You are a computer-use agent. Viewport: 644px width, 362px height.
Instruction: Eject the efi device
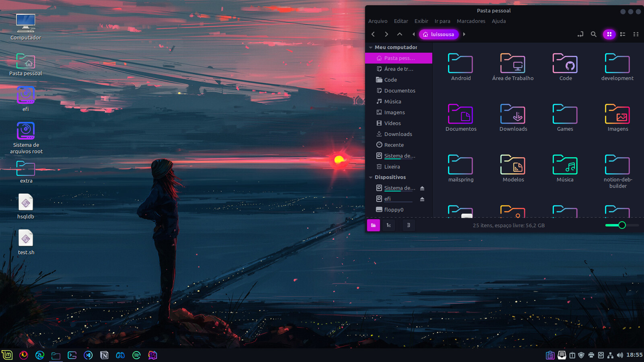click(x=422, y=199)
